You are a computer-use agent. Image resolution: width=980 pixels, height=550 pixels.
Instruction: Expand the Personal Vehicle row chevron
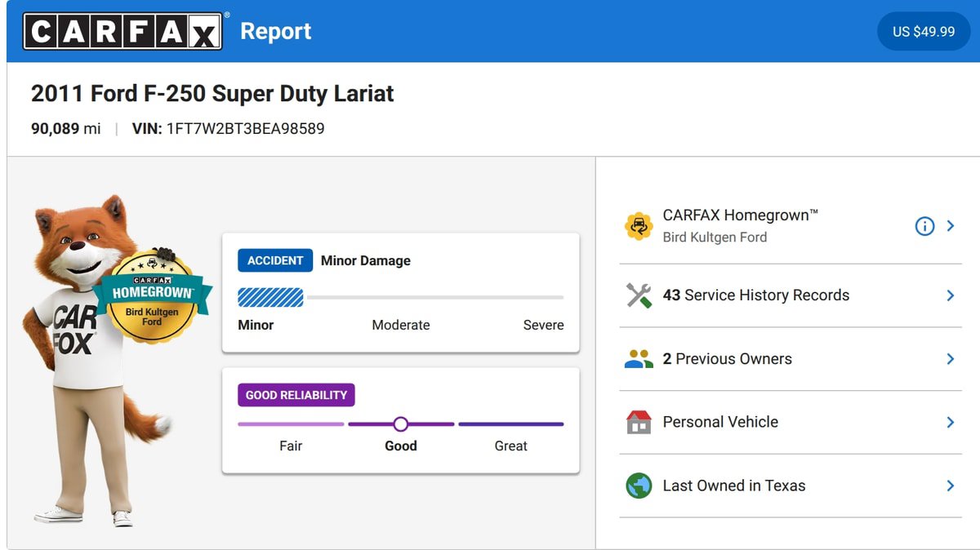[x=951, y=422]
